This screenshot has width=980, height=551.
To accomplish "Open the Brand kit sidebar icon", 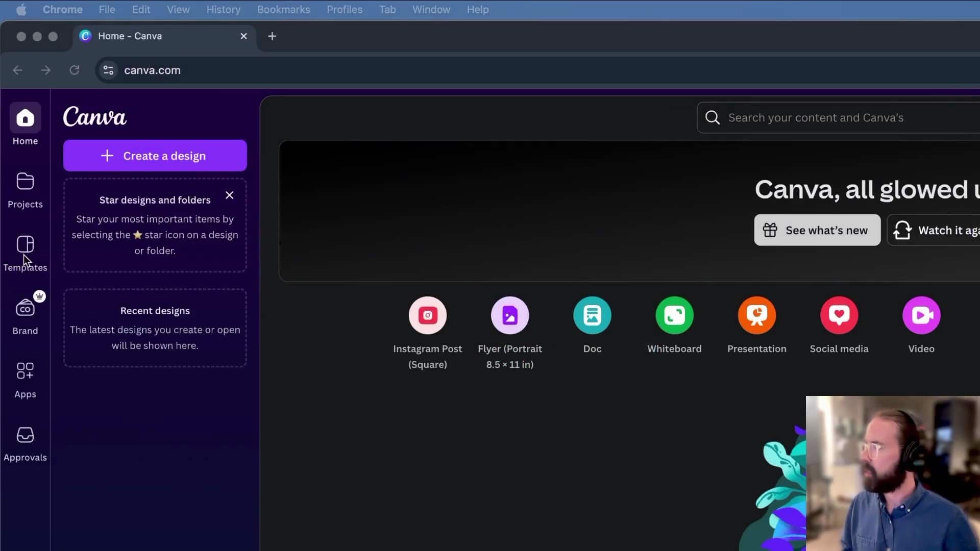I will (x=25, y=309).
